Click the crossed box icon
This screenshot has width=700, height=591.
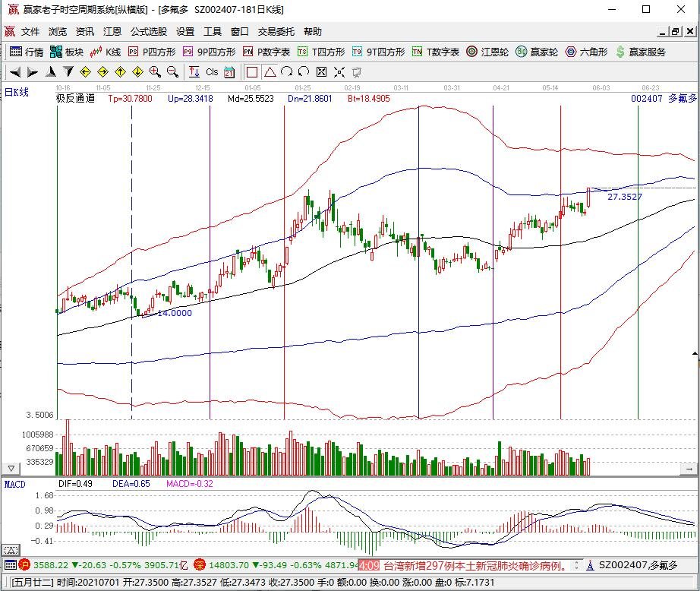click(321, 72)
